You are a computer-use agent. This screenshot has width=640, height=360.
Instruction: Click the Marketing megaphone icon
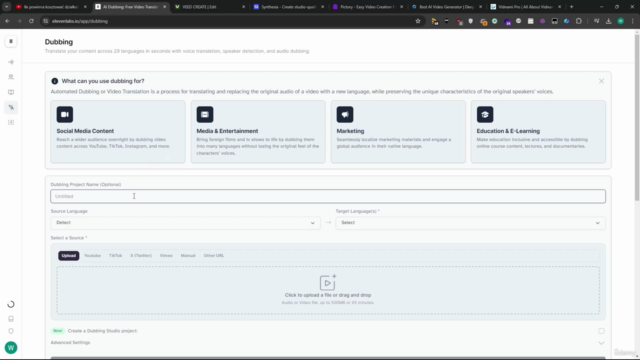click(345, 115)
